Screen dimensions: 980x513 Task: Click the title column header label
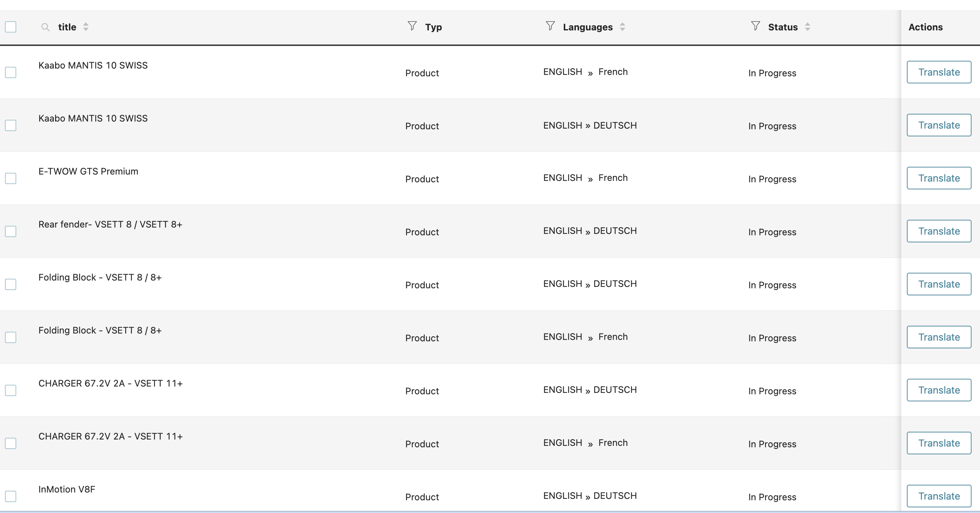point(67,27)
